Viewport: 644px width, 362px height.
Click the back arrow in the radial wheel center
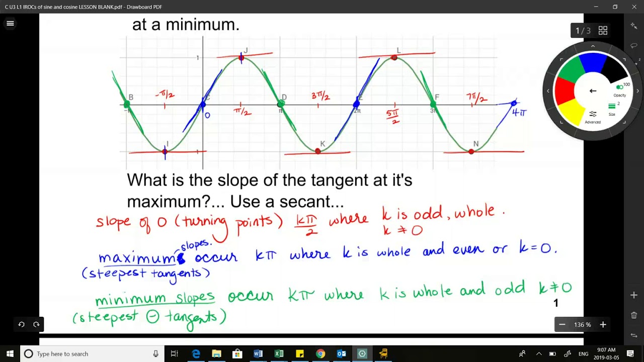[x=593, y=91]
